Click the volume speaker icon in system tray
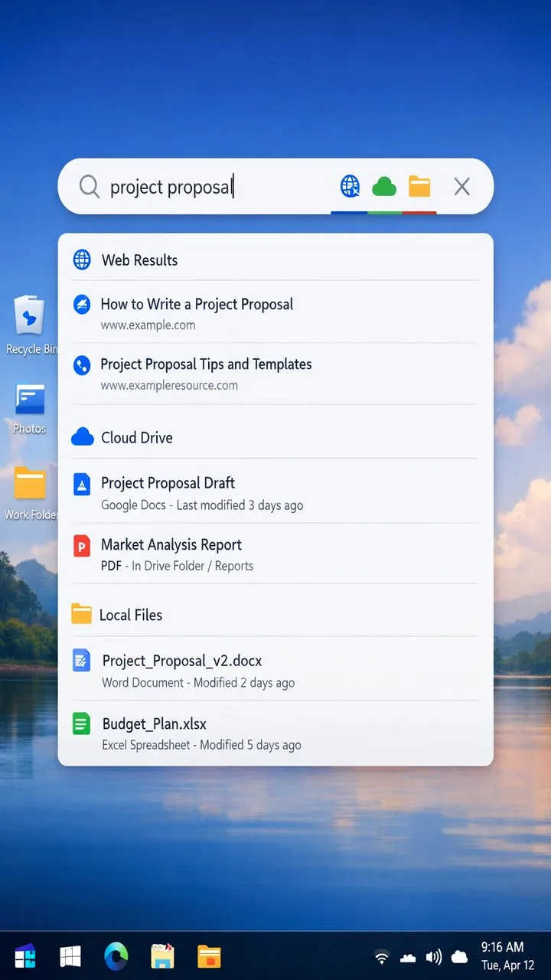Viewport: 551px width, 980px height. pyautogui.click(x=434, y=957)
